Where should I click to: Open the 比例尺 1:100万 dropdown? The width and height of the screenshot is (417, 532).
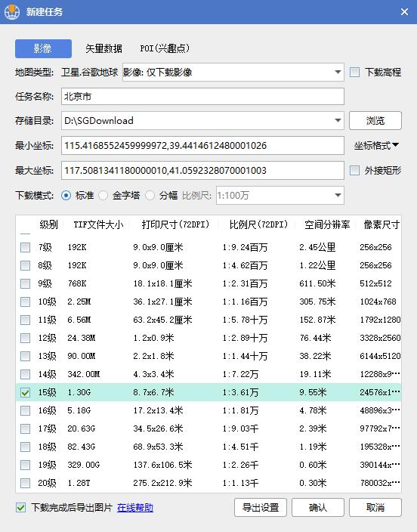[x=280, y=196]
